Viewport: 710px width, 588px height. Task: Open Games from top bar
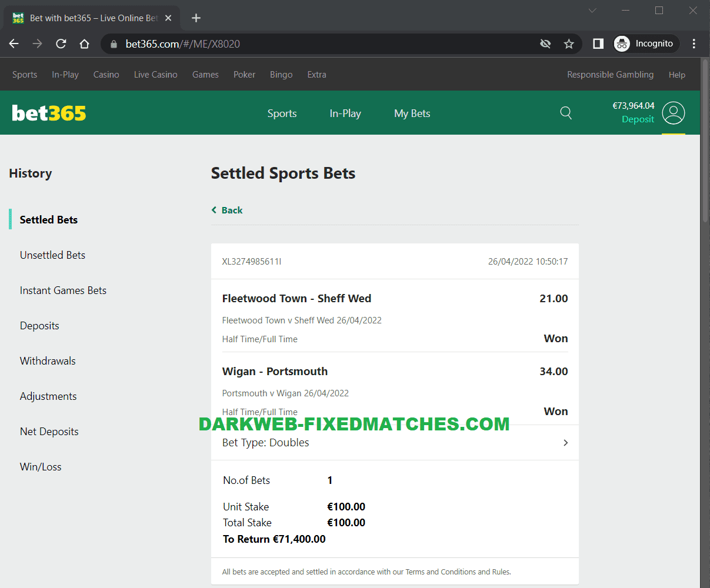point(205,75)
